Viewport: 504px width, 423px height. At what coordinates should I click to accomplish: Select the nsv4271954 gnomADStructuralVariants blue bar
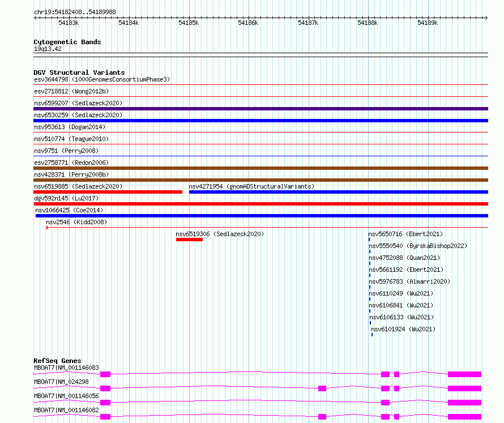pos(339,192)
